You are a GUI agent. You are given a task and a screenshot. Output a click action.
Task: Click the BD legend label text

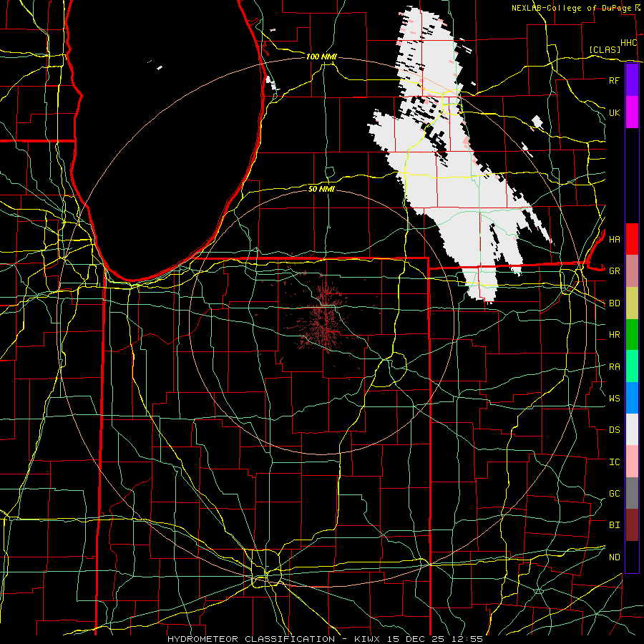[615, 303]
